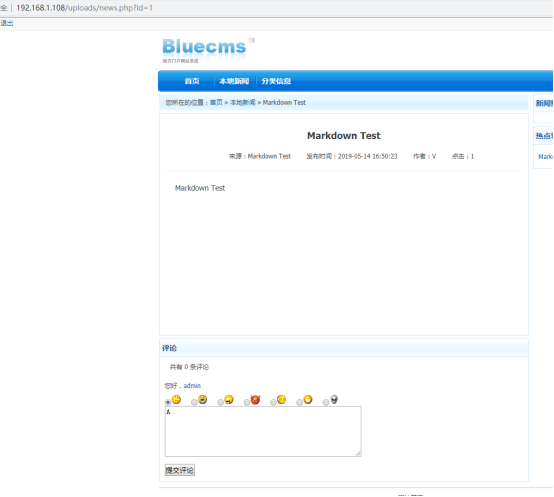Viewport: 554px width, 497px height.
Task: Click the admin username link
Action: 192,386
